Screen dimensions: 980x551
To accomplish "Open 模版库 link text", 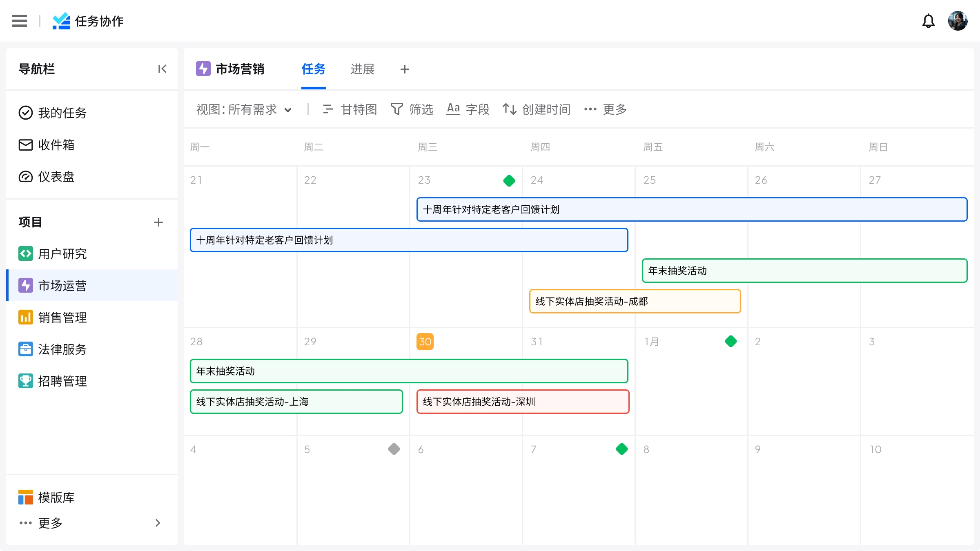I will tap(56, 497).
